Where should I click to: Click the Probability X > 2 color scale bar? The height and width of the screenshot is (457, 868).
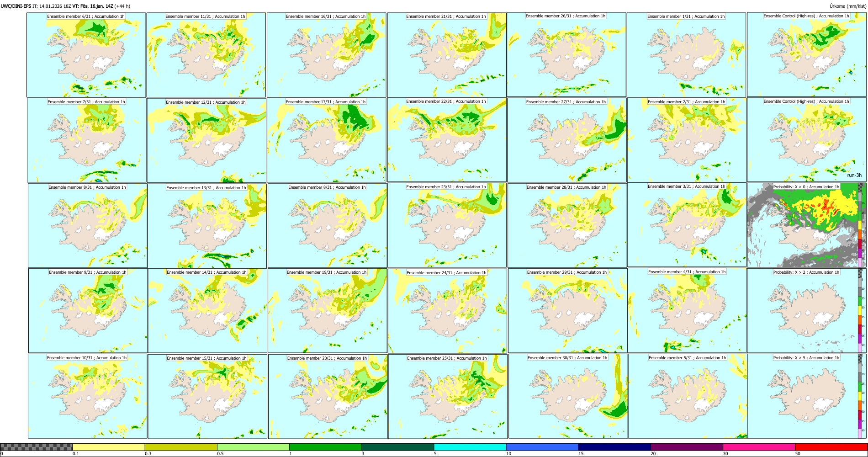[x=860, y=311]
